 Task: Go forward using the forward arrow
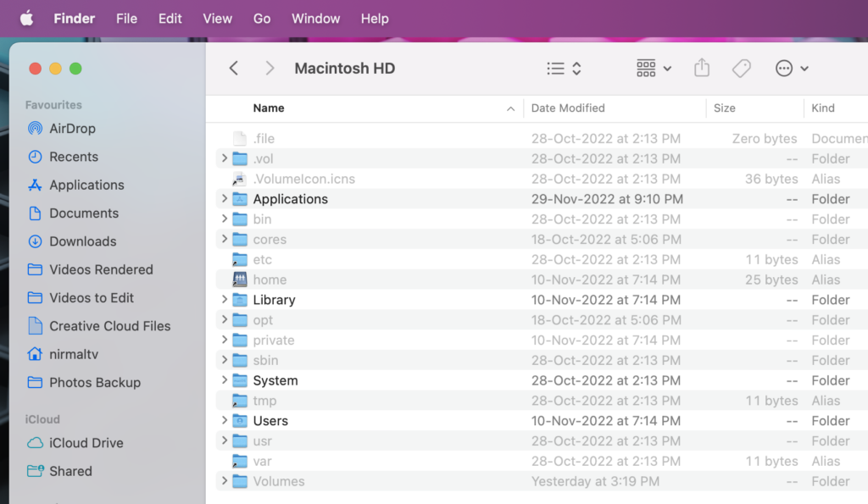click(x=270, y=68)
